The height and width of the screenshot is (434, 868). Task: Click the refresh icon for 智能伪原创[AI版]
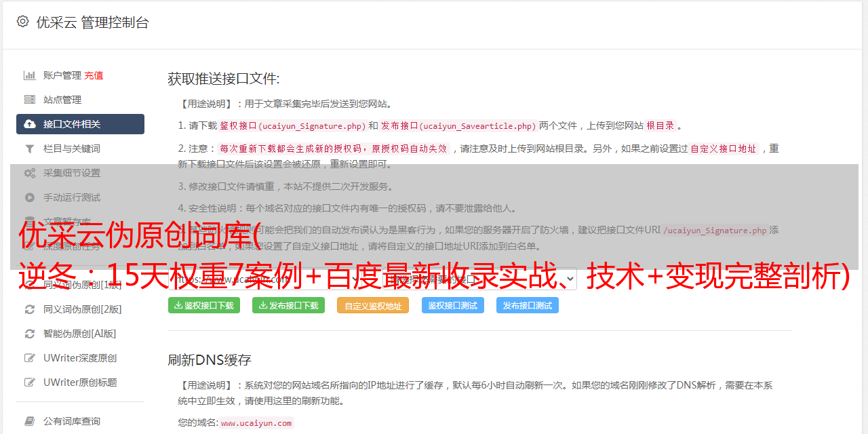point(30,334)
